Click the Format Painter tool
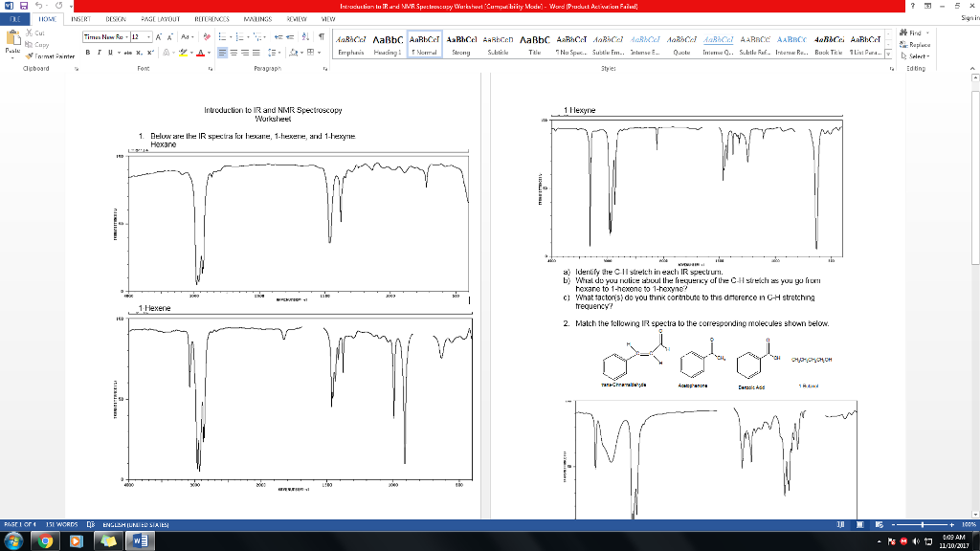The width and height of the screenshot is (980, 551). tap(50, 56)
